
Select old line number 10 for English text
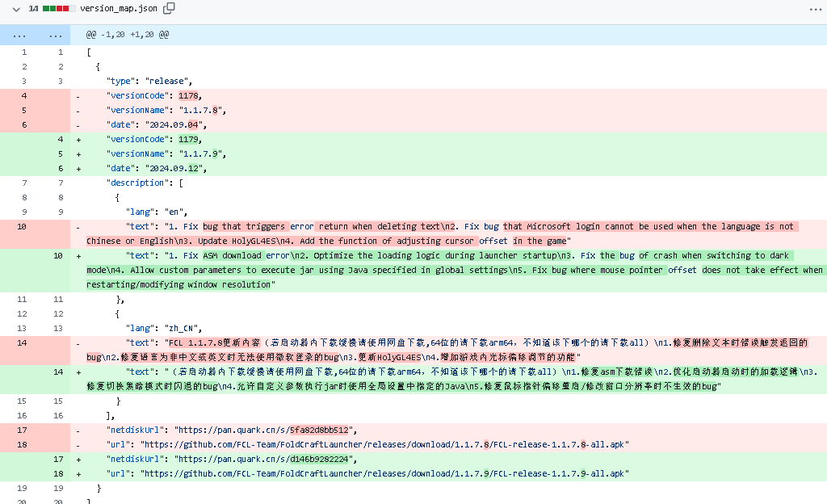click(24, 226)
